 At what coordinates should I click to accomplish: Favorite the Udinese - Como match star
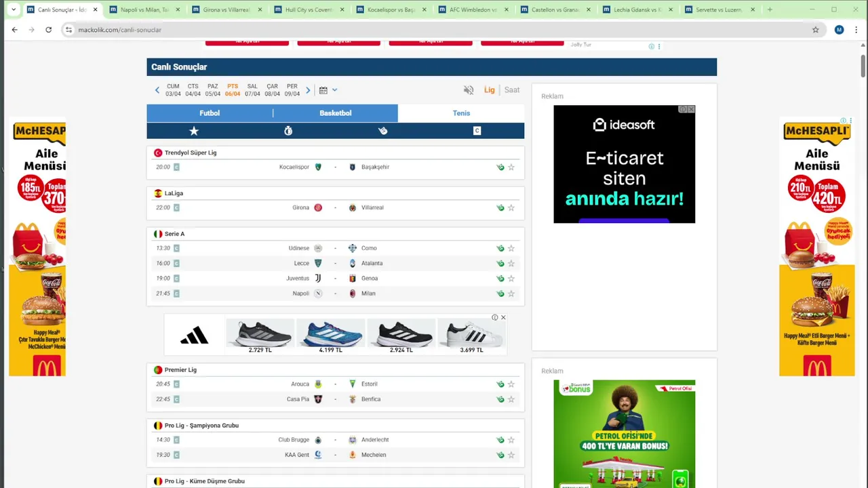[511, 249]
